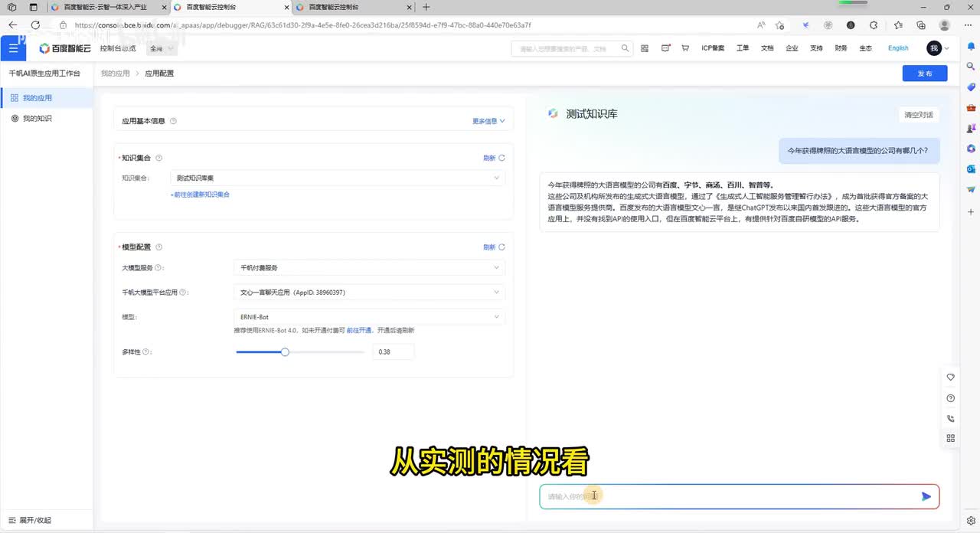
Task: Open the 知识集合 dropdown
Action: [x=337, y=178]
